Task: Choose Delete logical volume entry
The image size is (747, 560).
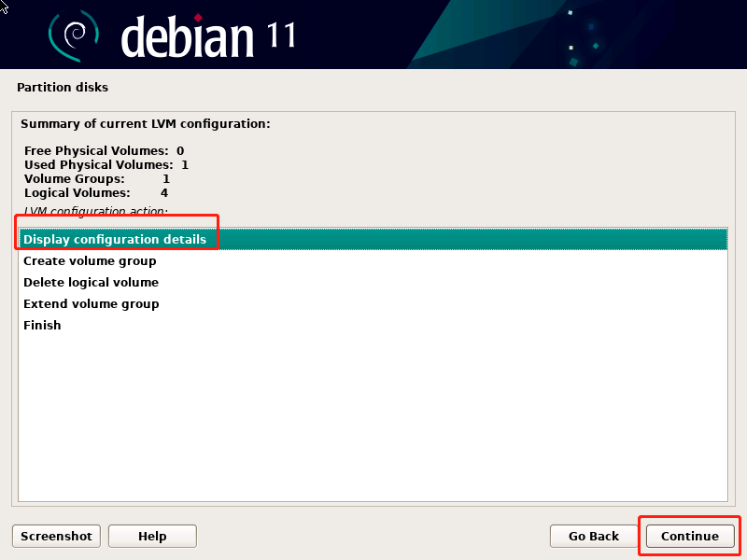Action: click(373, 283)
